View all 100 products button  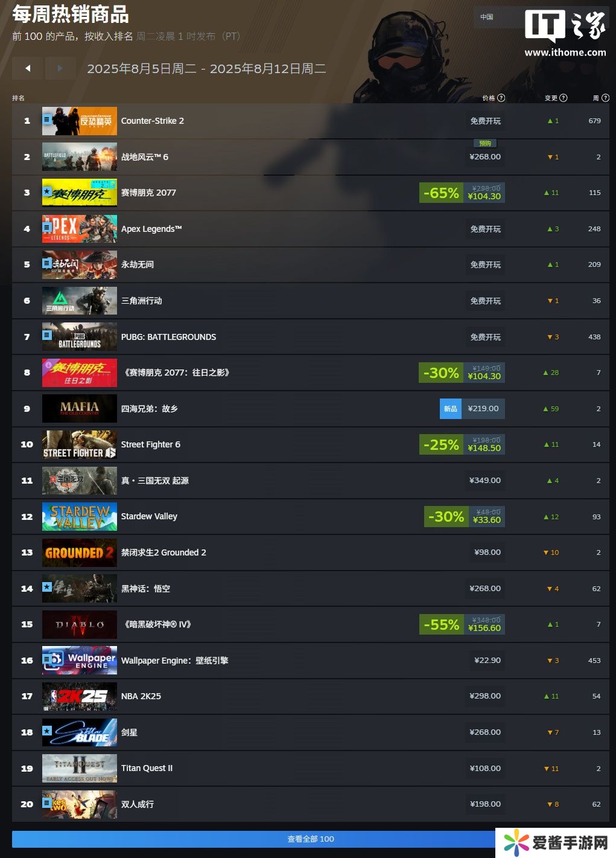point(311,839)
